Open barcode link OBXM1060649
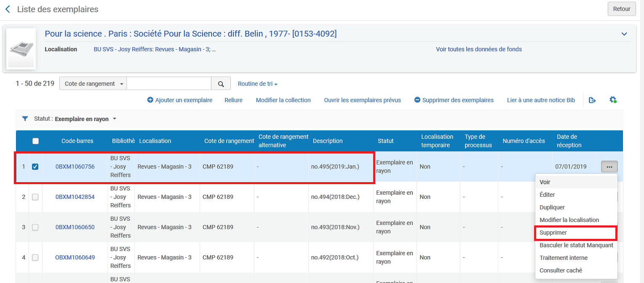 75,257
